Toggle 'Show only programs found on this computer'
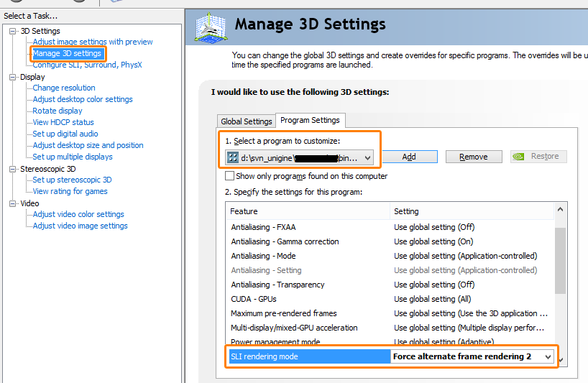588x383 pixels. click(x=229, y=176)
